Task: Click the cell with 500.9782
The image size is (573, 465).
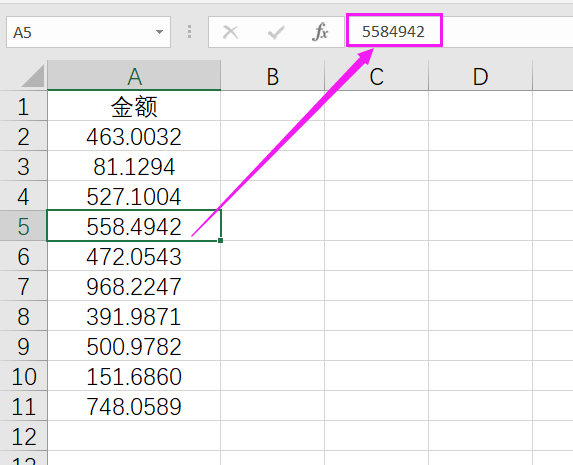Action: coord(134,346)
